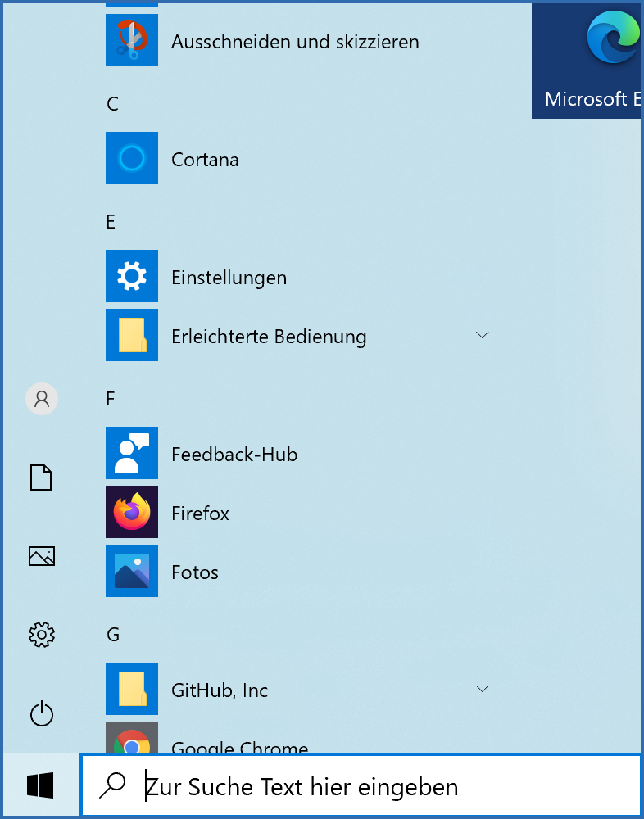The height and width of the screenshot is (819, 644).
Task: Launch Cortana from the app list
Action: [x=132, y=158]
